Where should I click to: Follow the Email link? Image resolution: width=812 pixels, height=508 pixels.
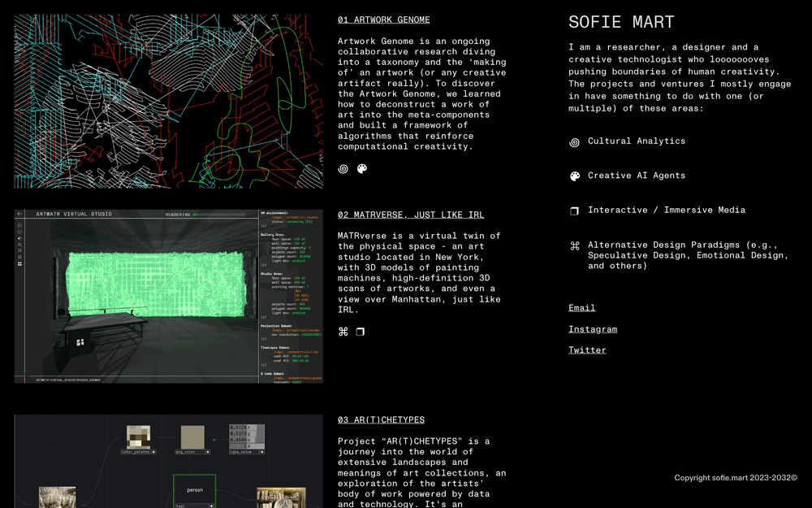tap(581, 308)
